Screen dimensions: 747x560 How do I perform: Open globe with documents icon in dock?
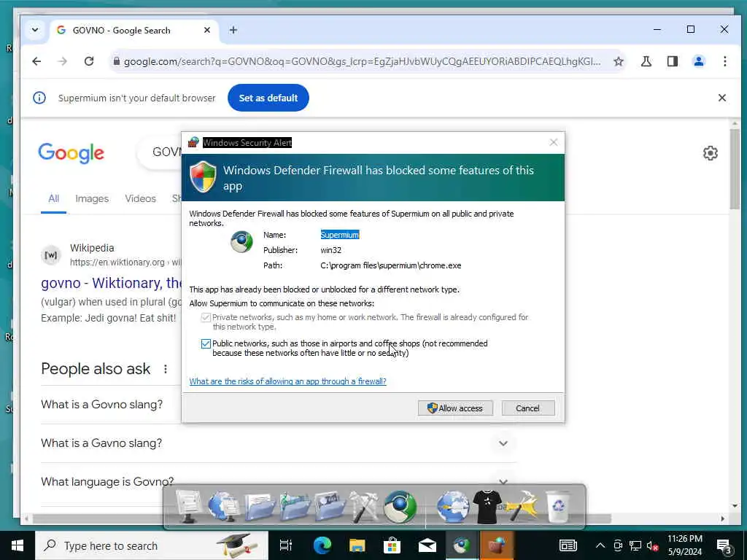[x=223, y=507]
